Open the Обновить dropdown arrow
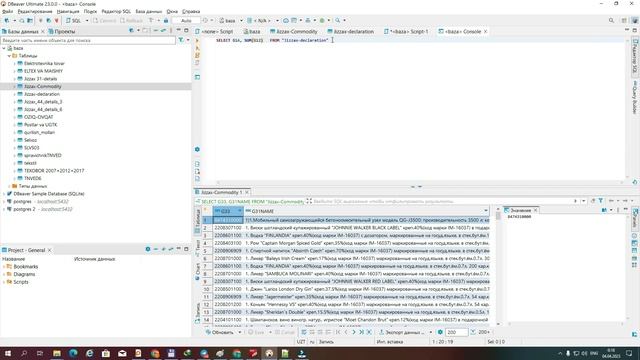 pos(240,332)
